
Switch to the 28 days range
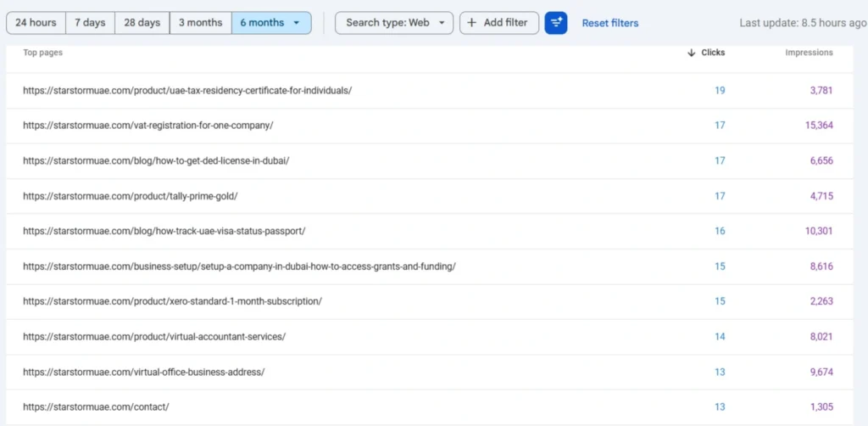[142, 23]
